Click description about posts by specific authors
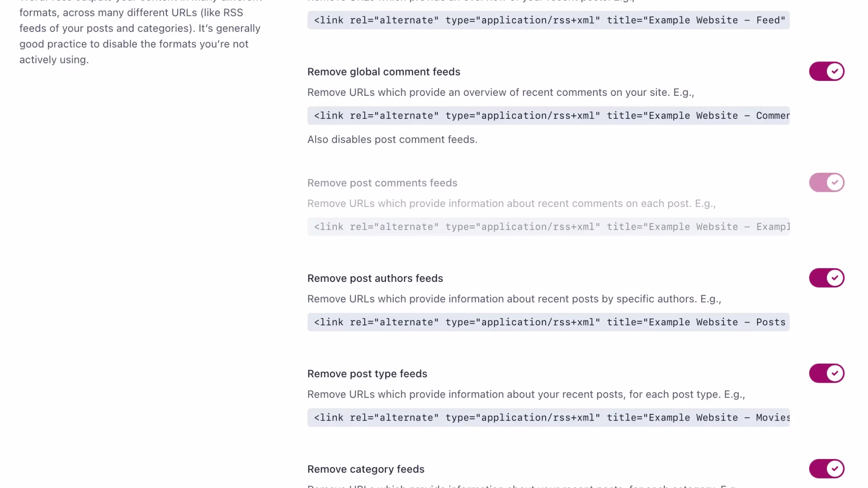The height and width of the screenshot is (488, 868). pyautogui.click(x=514, y=299)
